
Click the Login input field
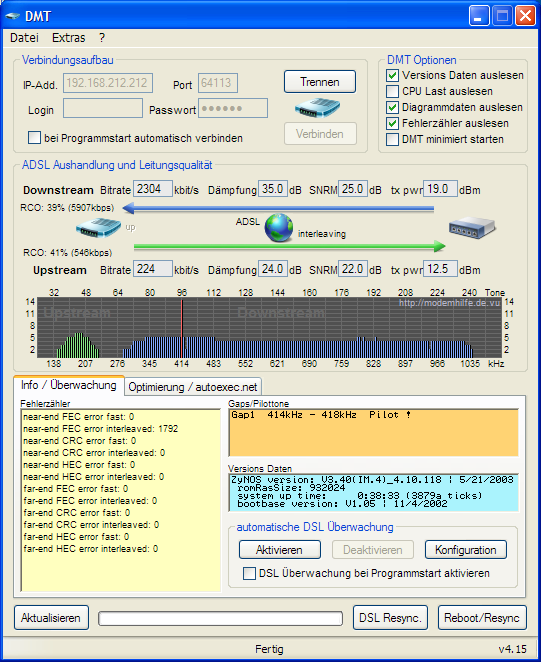[103, 109]
